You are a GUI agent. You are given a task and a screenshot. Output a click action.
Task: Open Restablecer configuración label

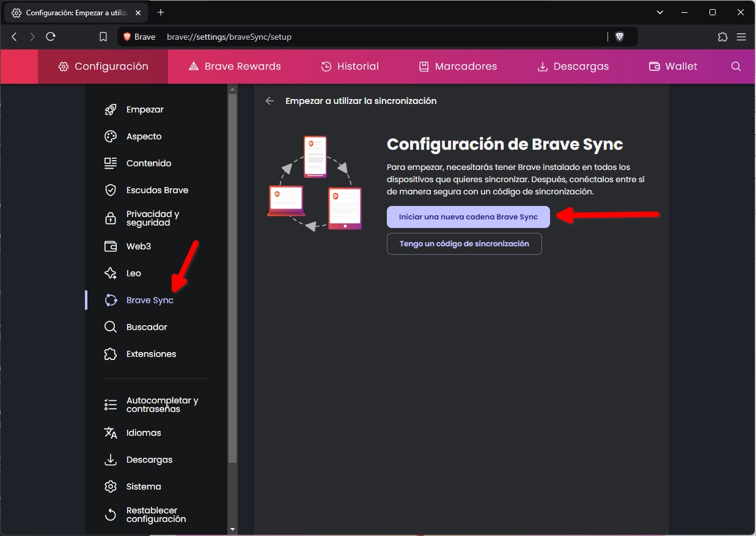click(156, 515)
